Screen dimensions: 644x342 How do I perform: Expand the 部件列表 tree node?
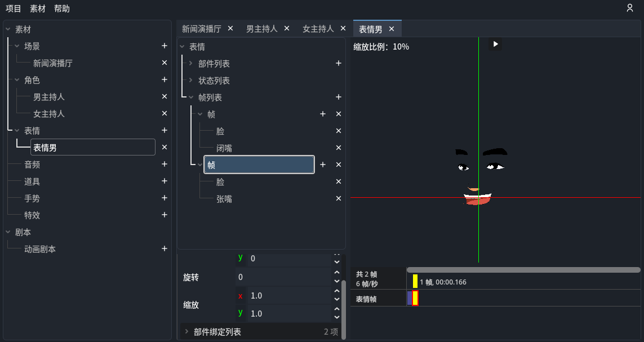click(191, 64)
